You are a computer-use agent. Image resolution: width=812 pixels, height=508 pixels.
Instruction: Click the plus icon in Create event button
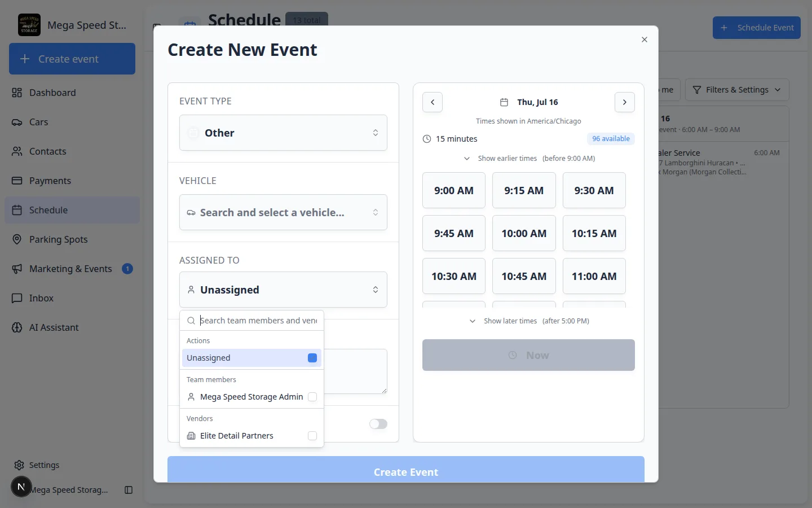25,59
